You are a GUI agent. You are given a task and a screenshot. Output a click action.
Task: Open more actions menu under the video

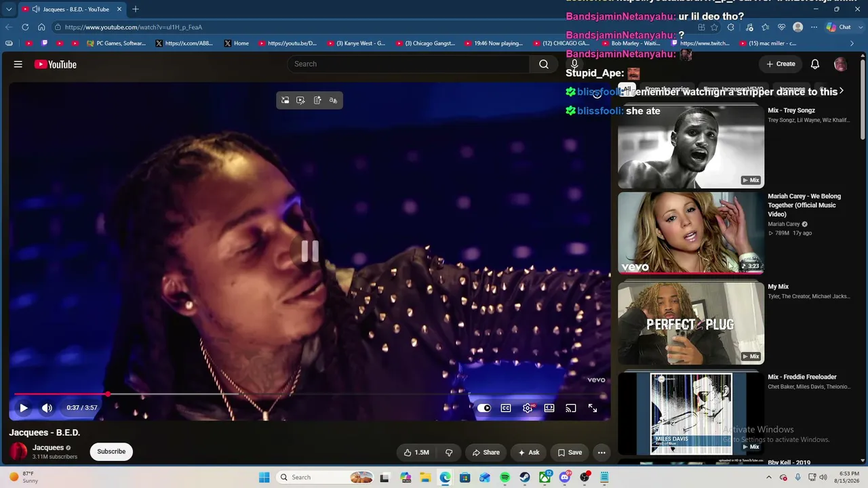coord(601,453)
